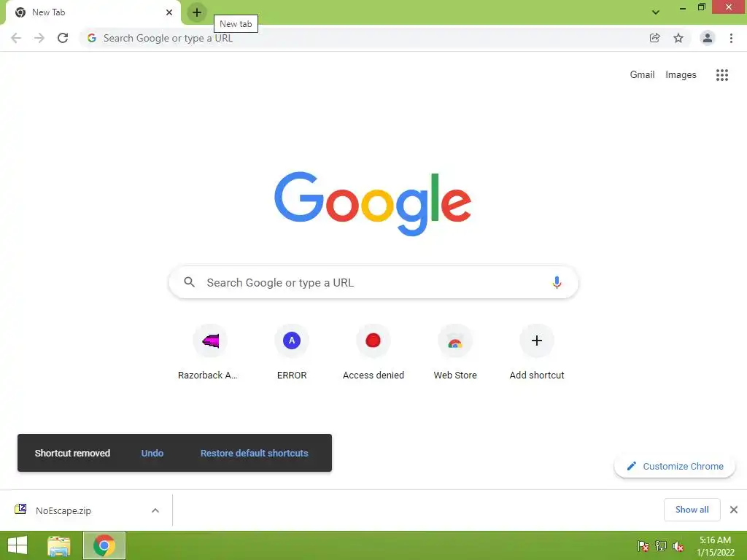The width and height of the screenshot is (747, 560).
Task: Open the Razorback A... shortcut
Action: (x=210, y=352)
